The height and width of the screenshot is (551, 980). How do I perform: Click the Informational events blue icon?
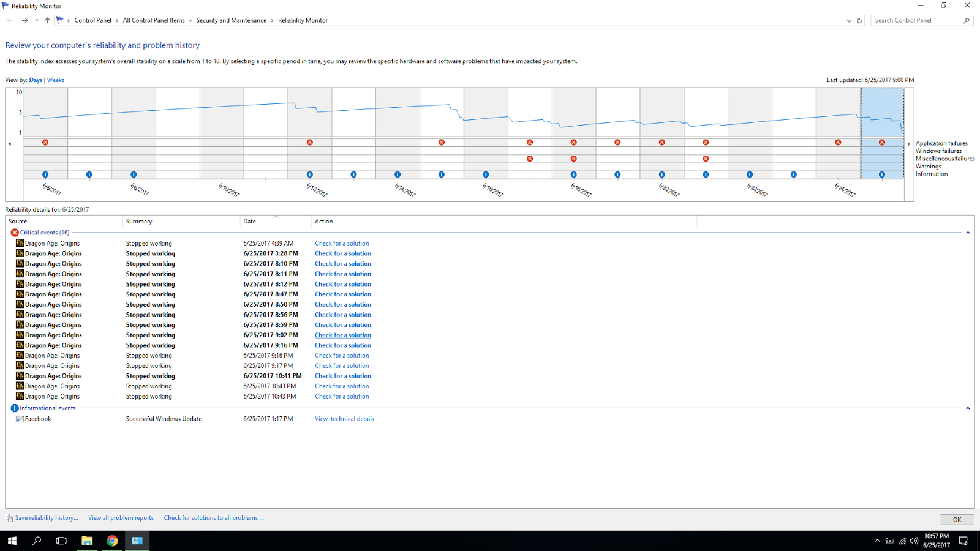15,408
